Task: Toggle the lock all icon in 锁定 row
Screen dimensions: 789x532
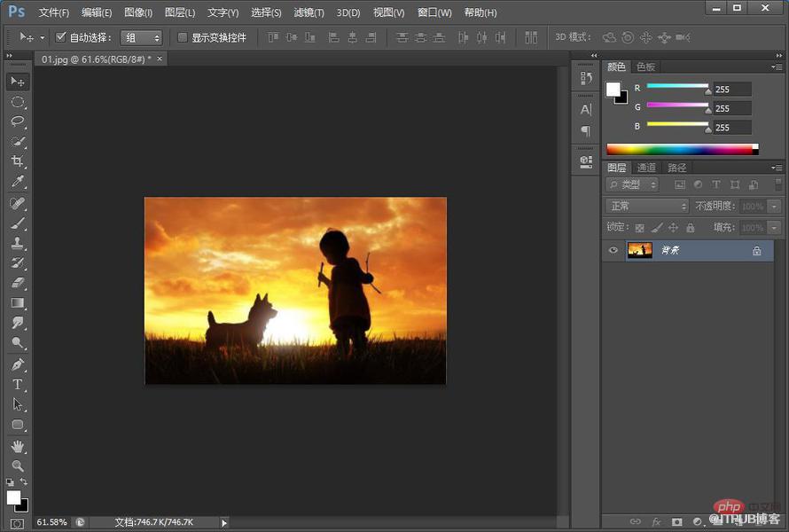Action: pyautogui.click(x=691, y=228)
